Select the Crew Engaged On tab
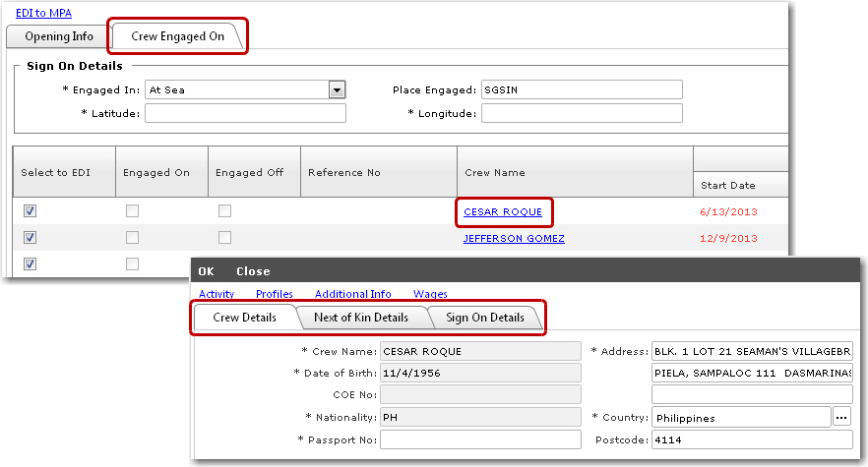Viewport: 868px width, 467px height. pos(177,36)
